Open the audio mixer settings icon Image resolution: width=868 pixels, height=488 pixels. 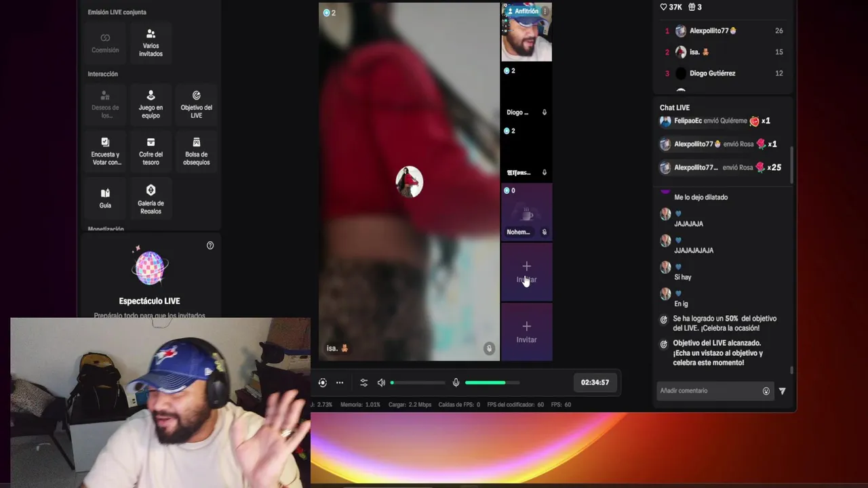point(363,382)
